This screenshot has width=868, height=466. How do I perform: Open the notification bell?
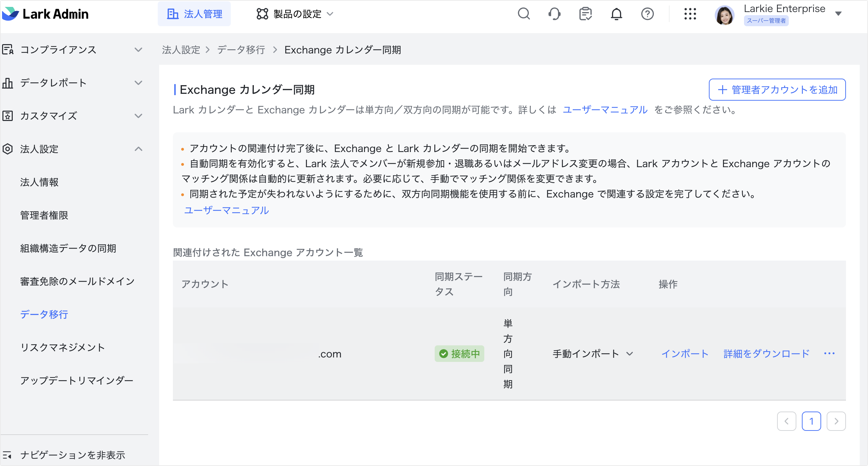[617, 14]
